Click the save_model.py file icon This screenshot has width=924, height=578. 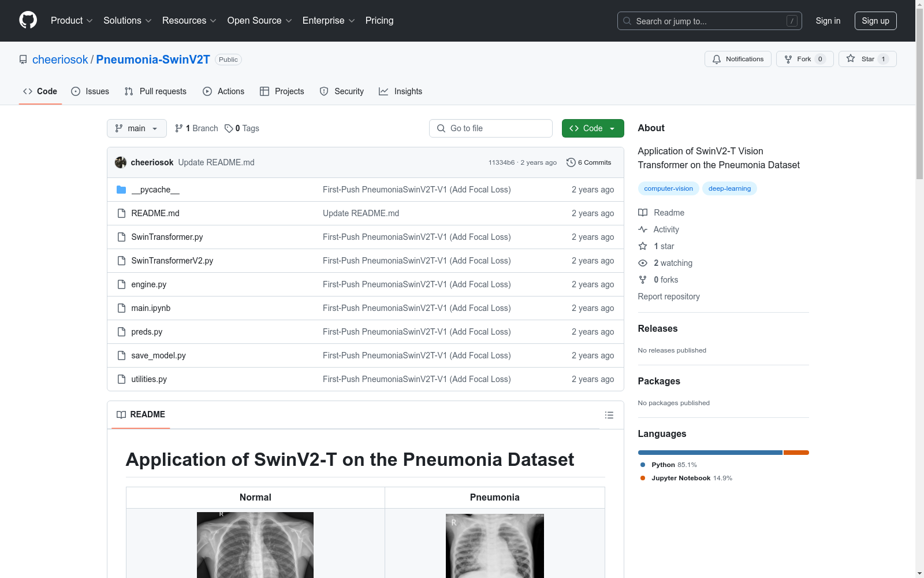tap(121, 355)
